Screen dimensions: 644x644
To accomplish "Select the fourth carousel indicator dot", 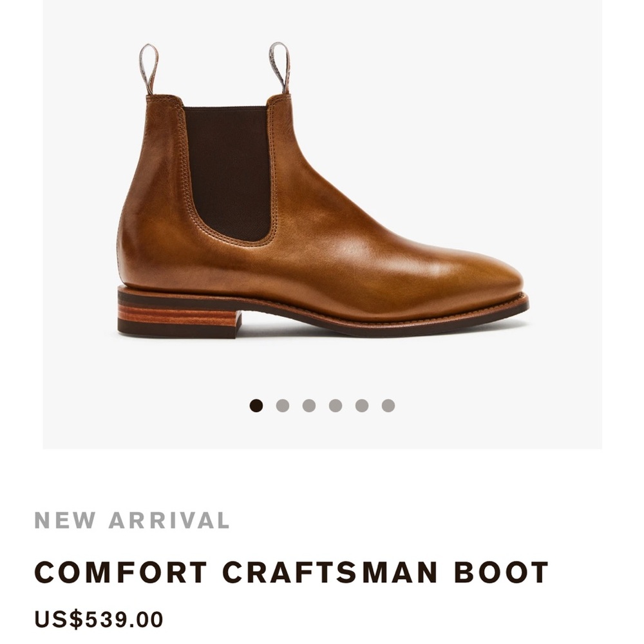I will pyautogui.click(x=336, y=405).
